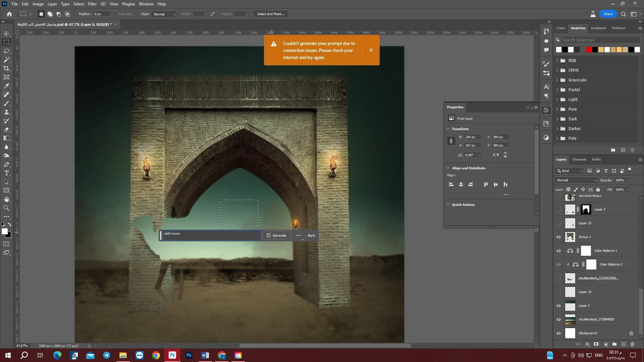
Task: Select the Crop tool
Action: pyautogui.click(x=6, y=68)
